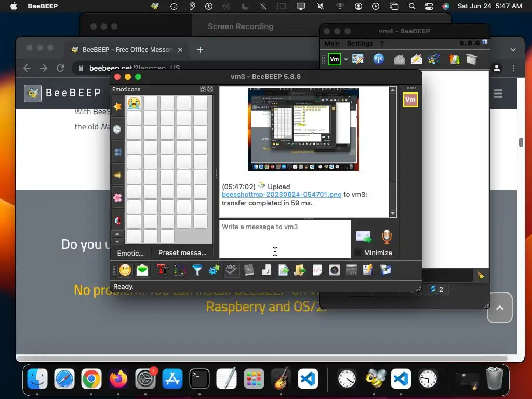The width and height of the screenshot is (532, 399).
Task: Click the music note sound icon
Action: [267, 270]
